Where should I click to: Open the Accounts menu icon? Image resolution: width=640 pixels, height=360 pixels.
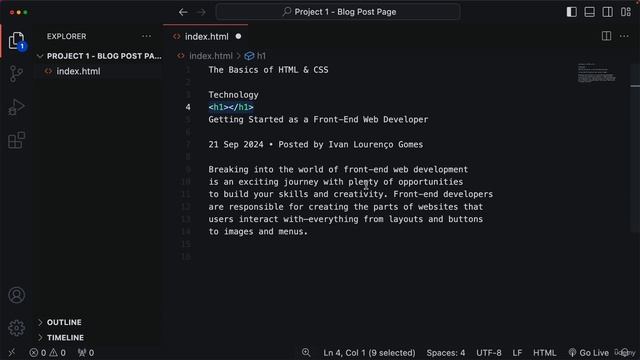[16, 295]
